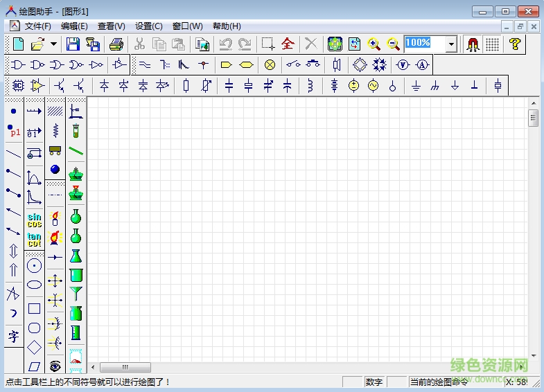
Task: Toggle grid display icon
Action: click(x=492, y=44)
